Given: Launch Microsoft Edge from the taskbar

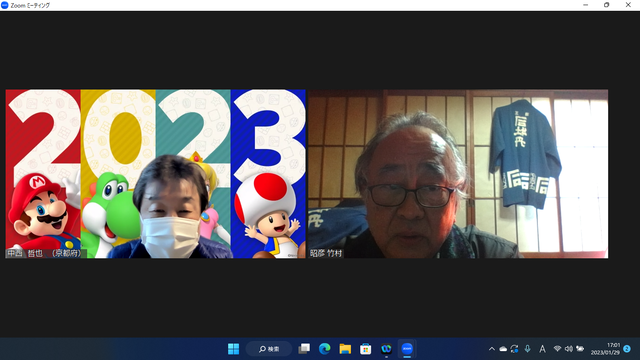Looking at the screenshot, I should [x=324, y=349].
